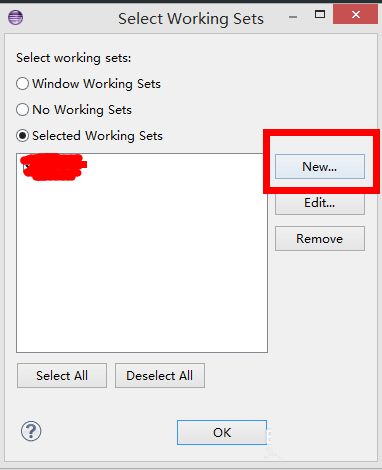Click the Select All button
Image resolution: width=382 pixels, height=470 pixels.
(62, 376)
